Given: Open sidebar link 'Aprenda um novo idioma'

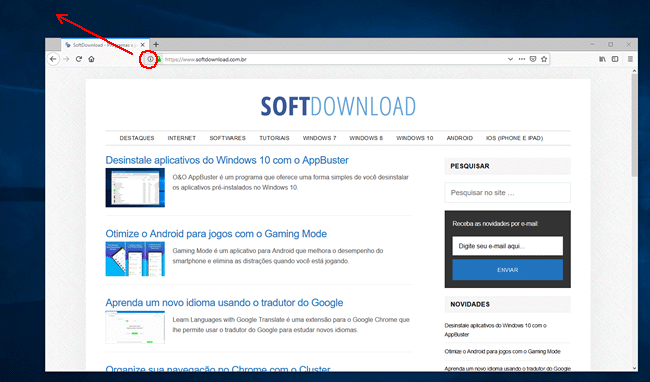Looking at the screenshot, I should [507, 368].
